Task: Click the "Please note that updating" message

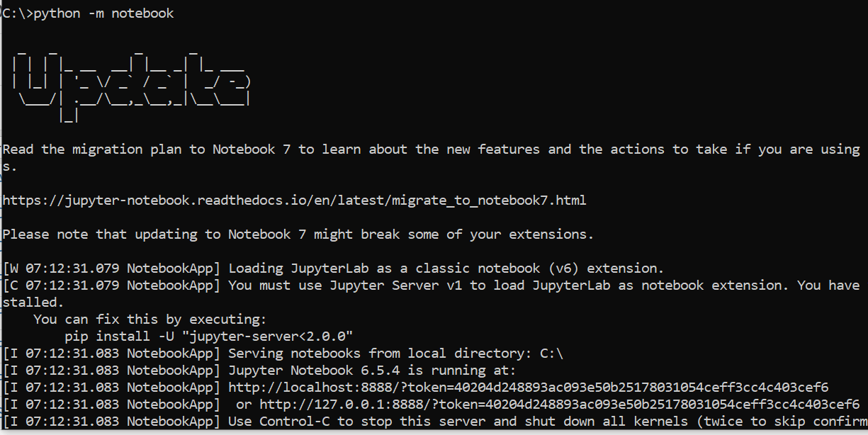Action: click(298, 235)
